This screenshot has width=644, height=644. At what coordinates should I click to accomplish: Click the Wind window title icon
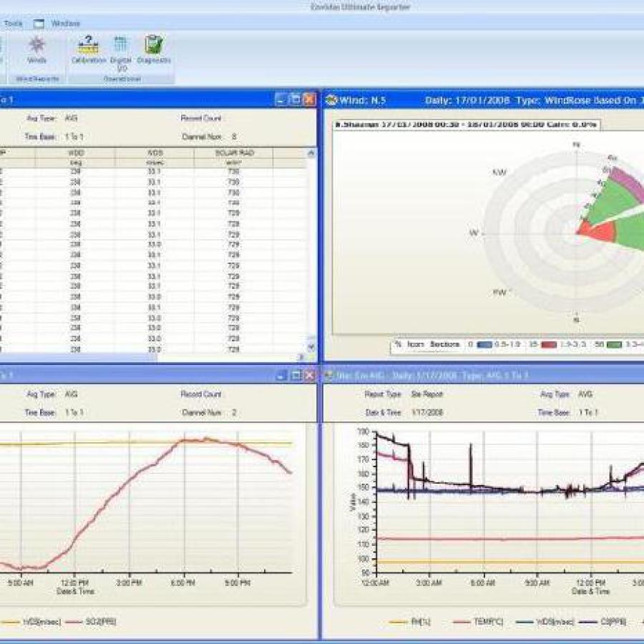point(331,100)
